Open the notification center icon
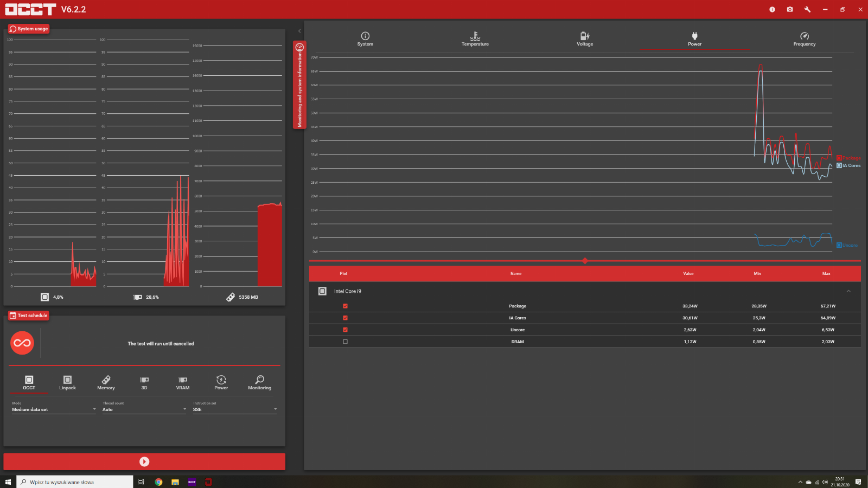 point(858,481)
